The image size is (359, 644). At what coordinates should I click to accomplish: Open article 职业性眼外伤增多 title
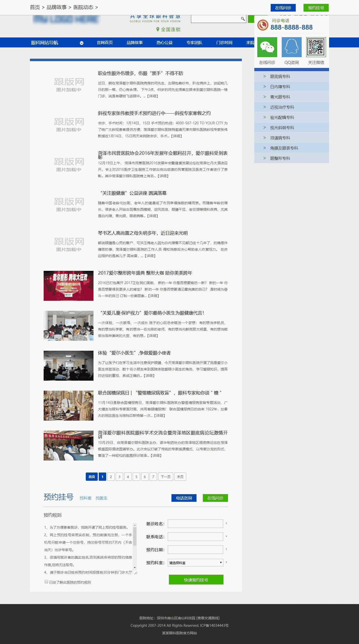tap(141, 73)
